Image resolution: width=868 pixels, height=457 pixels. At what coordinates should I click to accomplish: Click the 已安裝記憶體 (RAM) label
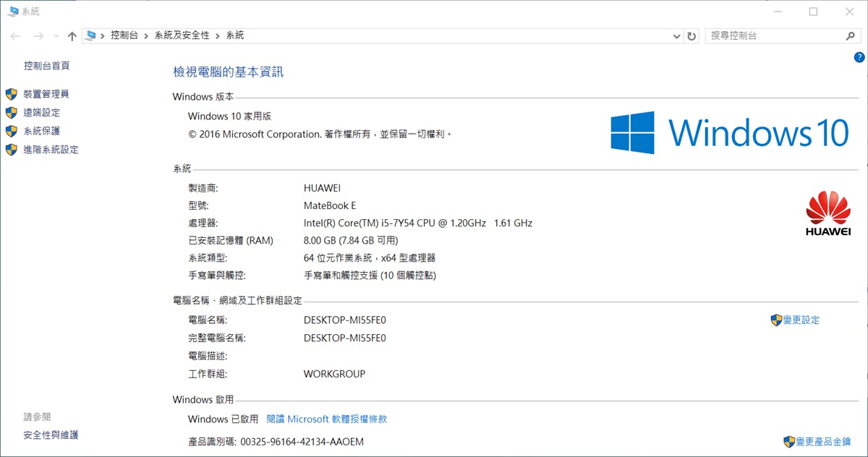(231, 240)
